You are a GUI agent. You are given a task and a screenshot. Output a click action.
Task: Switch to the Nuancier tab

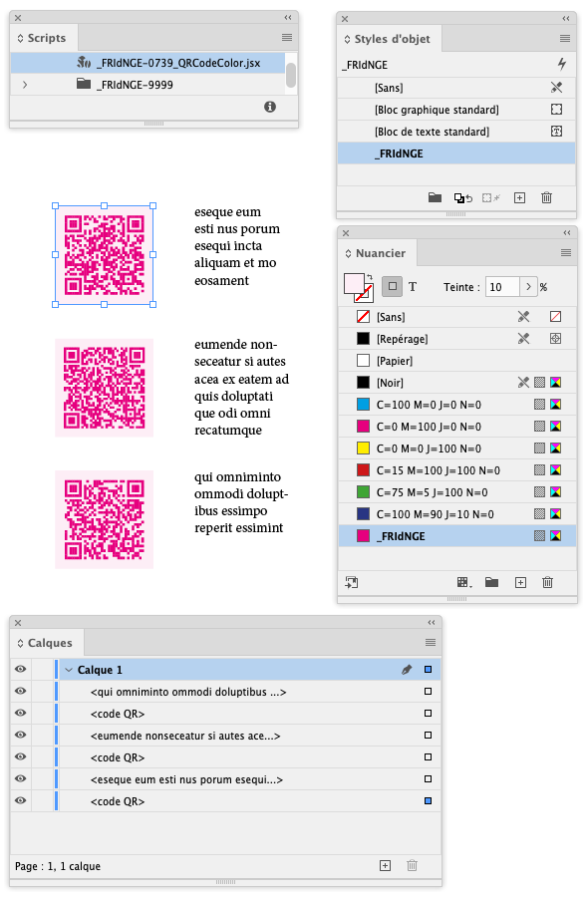[x=376, y=253]
